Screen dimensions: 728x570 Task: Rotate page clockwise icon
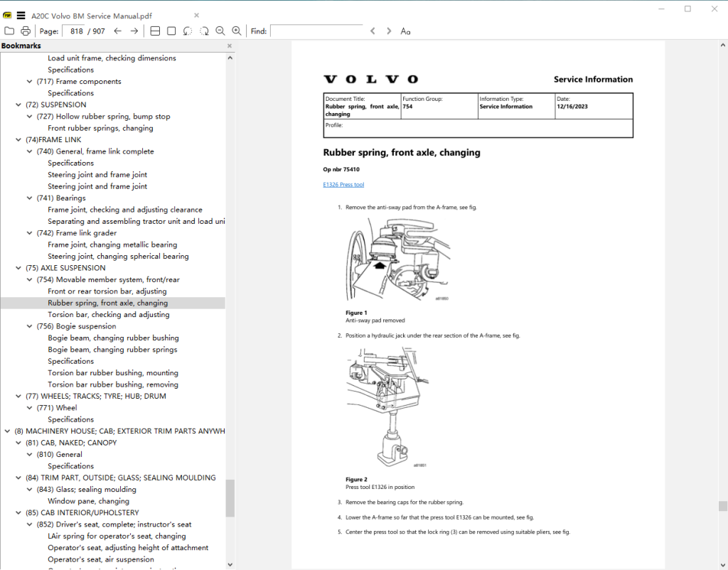(x=204, y=31)
